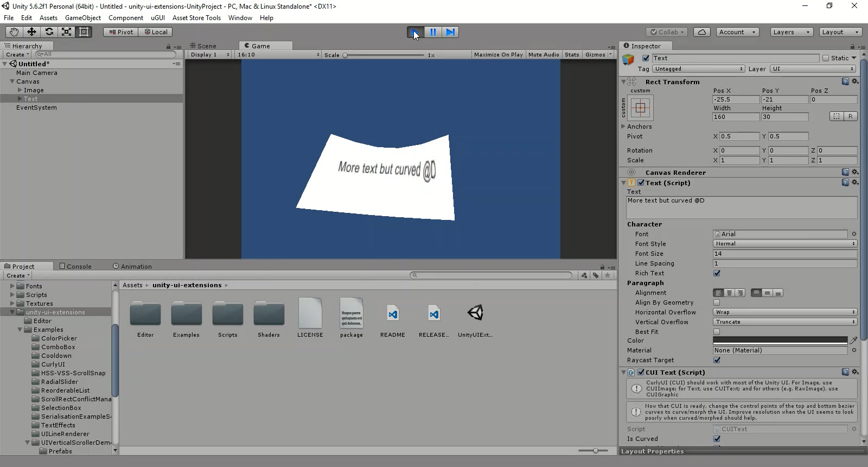868x467 pixels.
Task: Set bottom vertical text alignment
Action: [778, 293]
